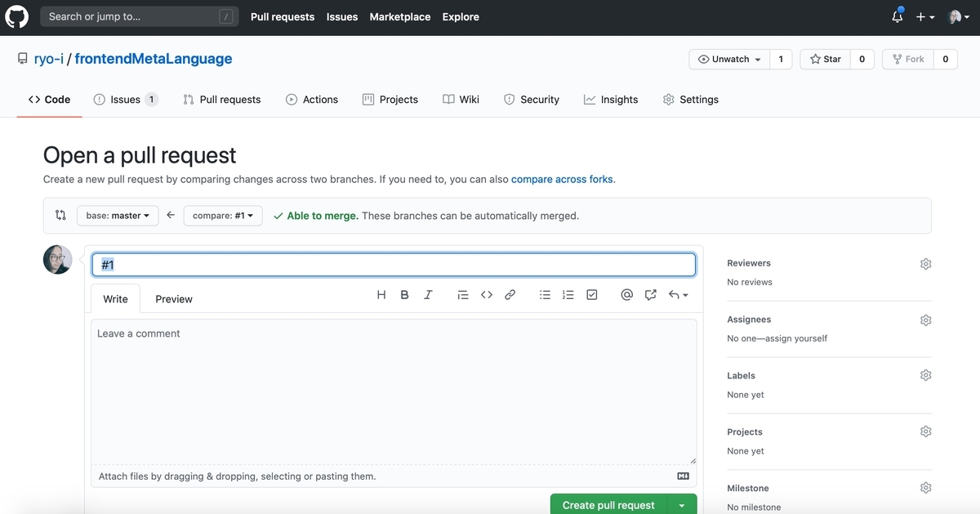Viewport: 980px width, 514px height.
Task: Open the notifications bell
Action: point(898,16)
